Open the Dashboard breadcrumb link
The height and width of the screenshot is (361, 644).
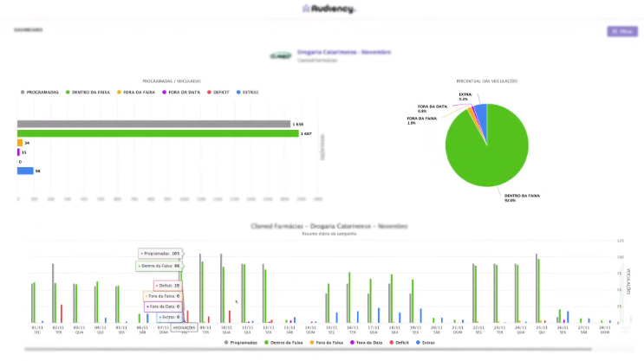coord(28,30)
